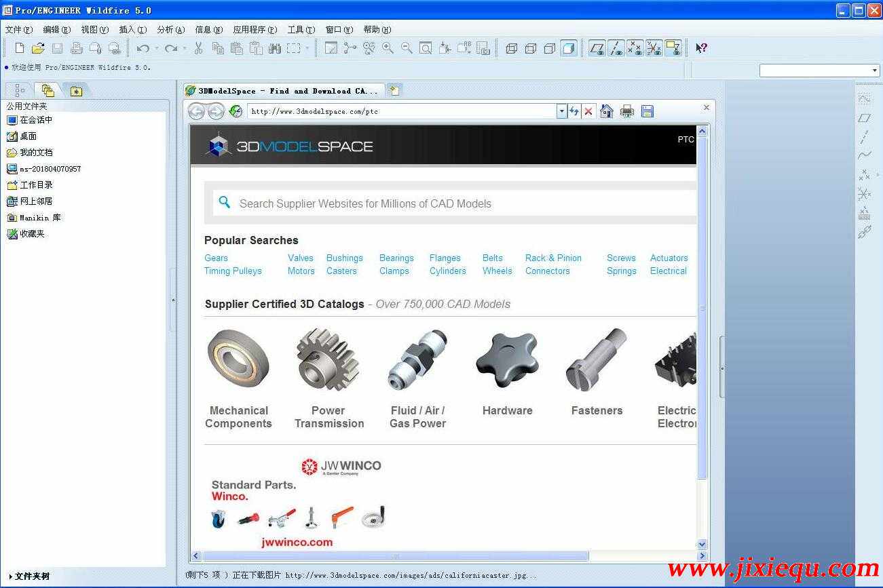Click the browser refresh globe icon
The height and width of the screenshot is (588, 883).
(x=236, y=111)
